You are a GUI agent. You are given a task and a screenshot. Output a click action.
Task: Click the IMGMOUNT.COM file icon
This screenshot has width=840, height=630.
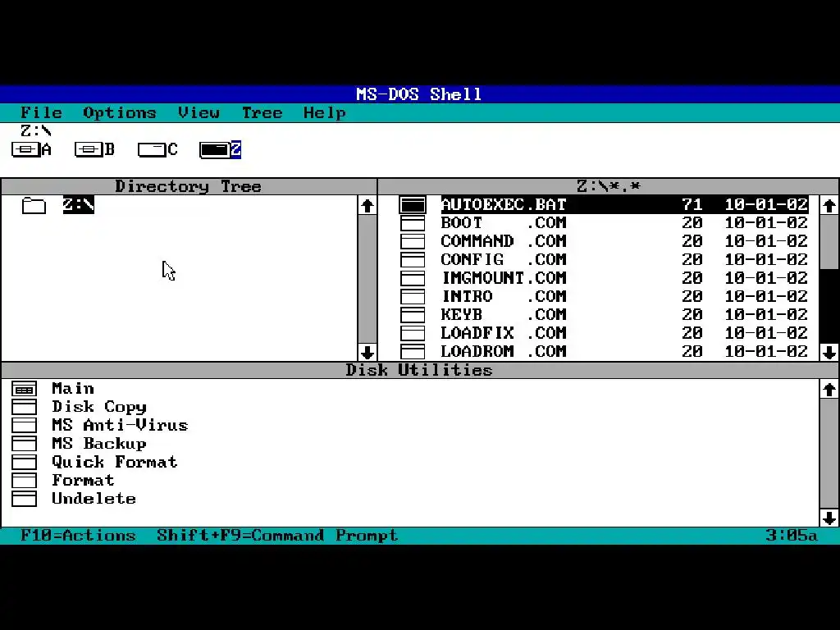coord(413,279)
